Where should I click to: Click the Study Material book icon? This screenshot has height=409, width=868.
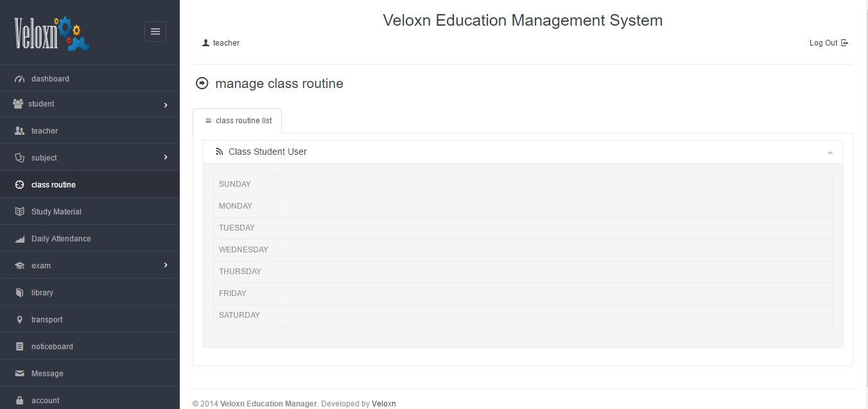(x=19, y=211)
